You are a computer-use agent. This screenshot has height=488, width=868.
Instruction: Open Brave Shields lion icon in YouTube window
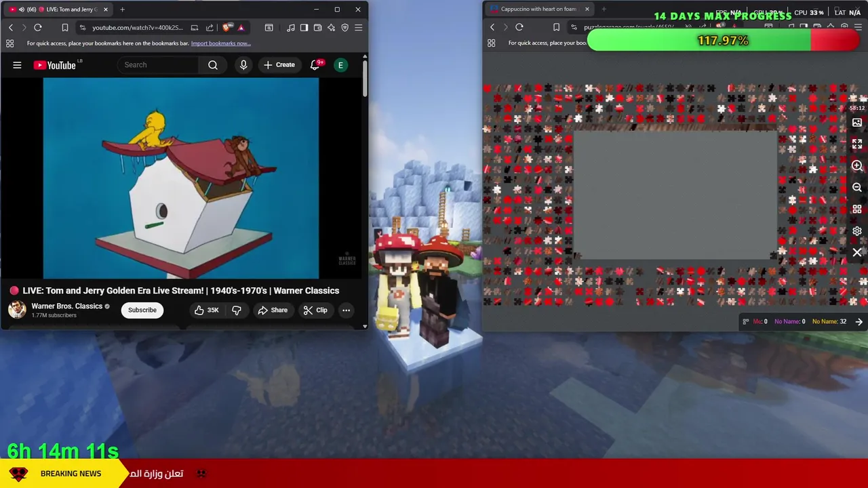226,28
